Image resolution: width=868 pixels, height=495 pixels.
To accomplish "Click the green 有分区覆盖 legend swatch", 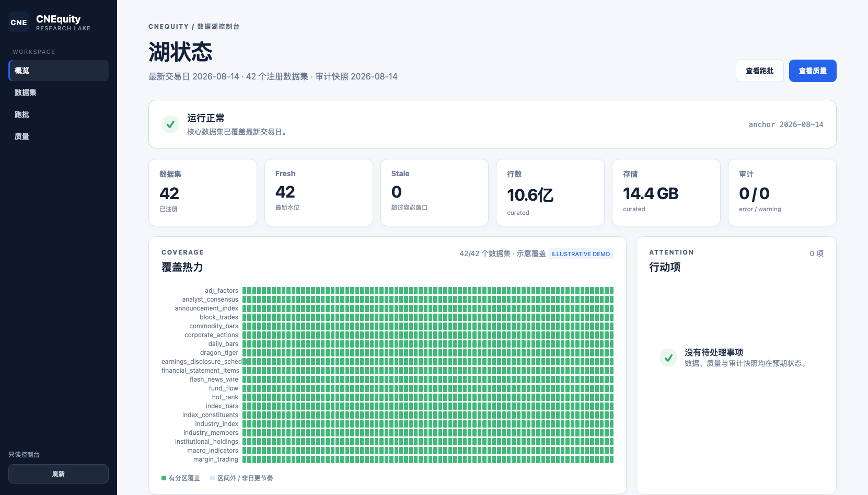I will click(164, 478).
